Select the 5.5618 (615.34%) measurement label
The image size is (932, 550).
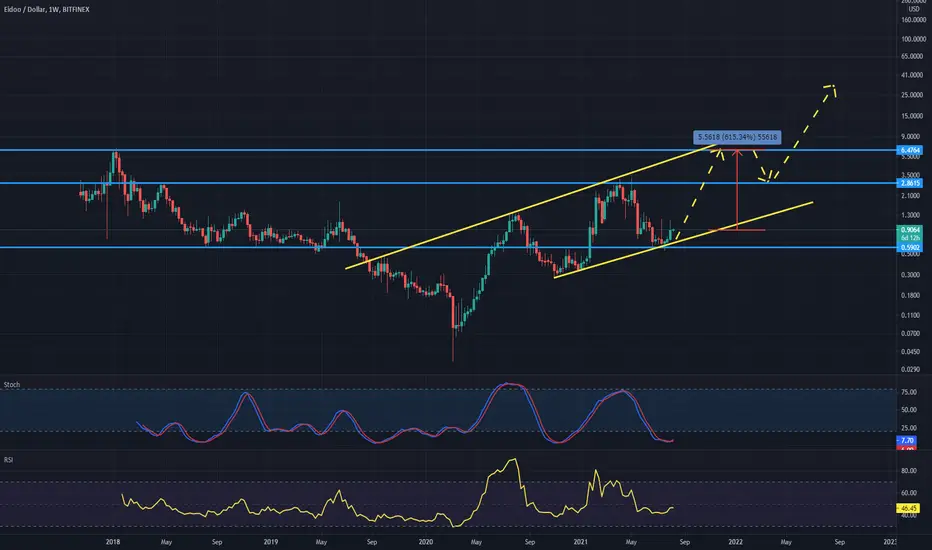point(737,137)
